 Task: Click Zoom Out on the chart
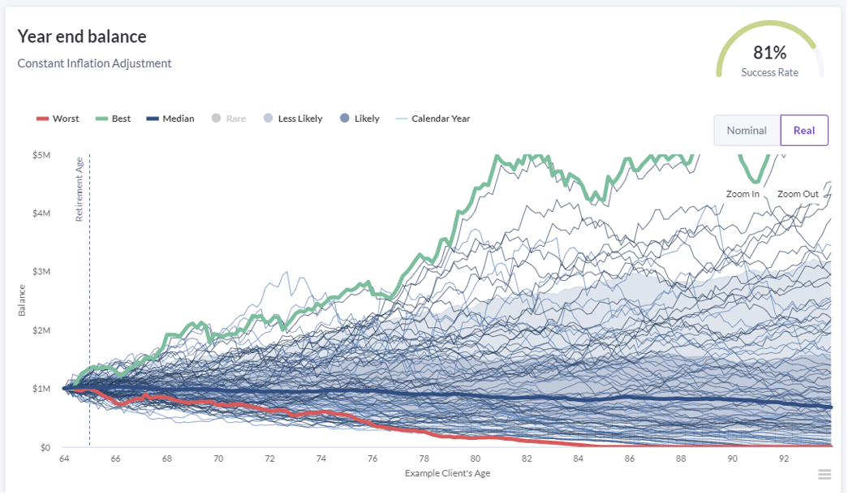[x=798, y=194]
